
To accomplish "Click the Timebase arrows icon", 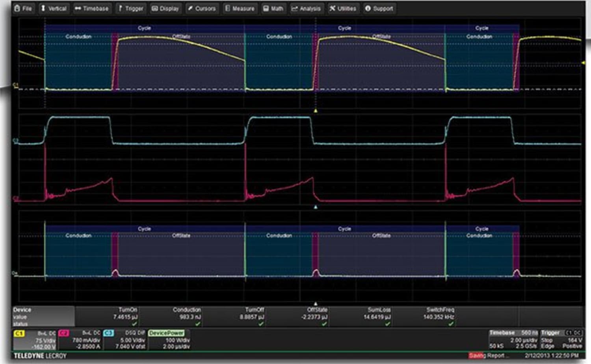I will pos(78,8).
